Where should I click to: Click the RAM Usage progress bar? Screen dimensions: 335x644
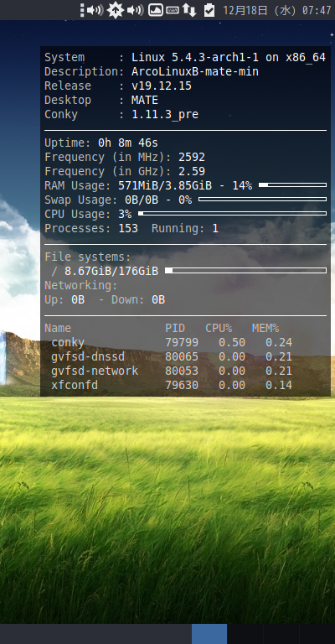(293, 185)
